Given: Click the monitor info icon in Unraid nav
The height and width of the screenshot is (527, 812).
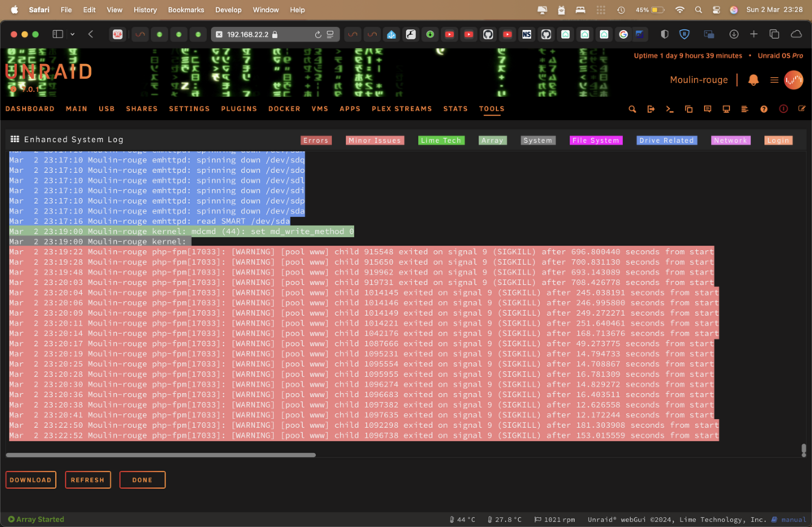Looking at the screenshot, I should pos(726,110).
